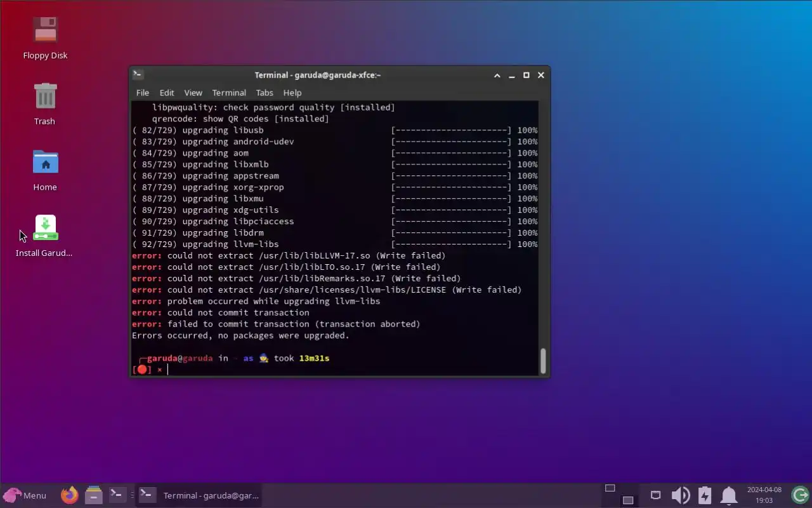Viewport: 812px width, 508px height.
Task: Click the 'upgrading llvm-libs' line
Action: (x=334, y=244)
